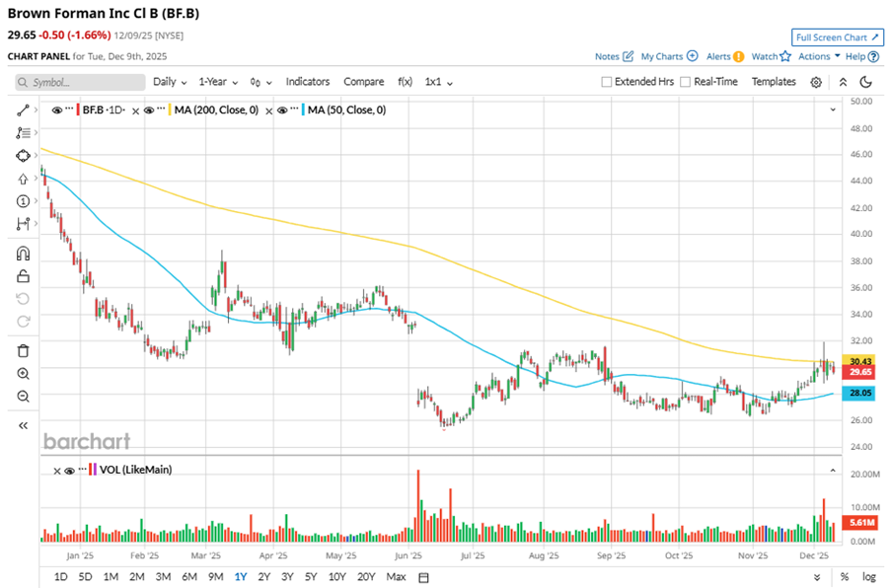Viewport: 890px width, 588px height.
Task: Toggle visibility of MA 200 indicator
Action: 149,110
